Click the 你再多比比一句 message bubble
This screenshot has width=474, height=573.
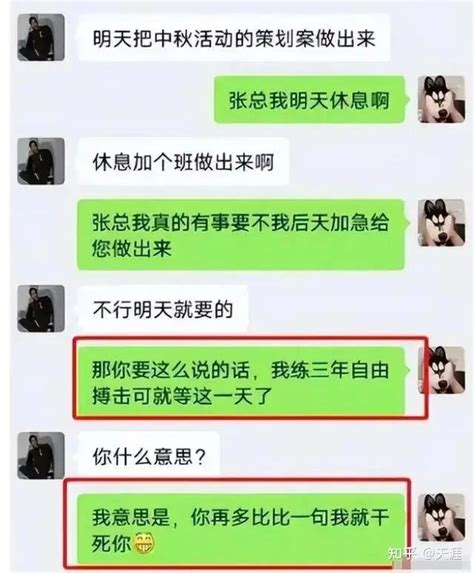pos(242,529)
